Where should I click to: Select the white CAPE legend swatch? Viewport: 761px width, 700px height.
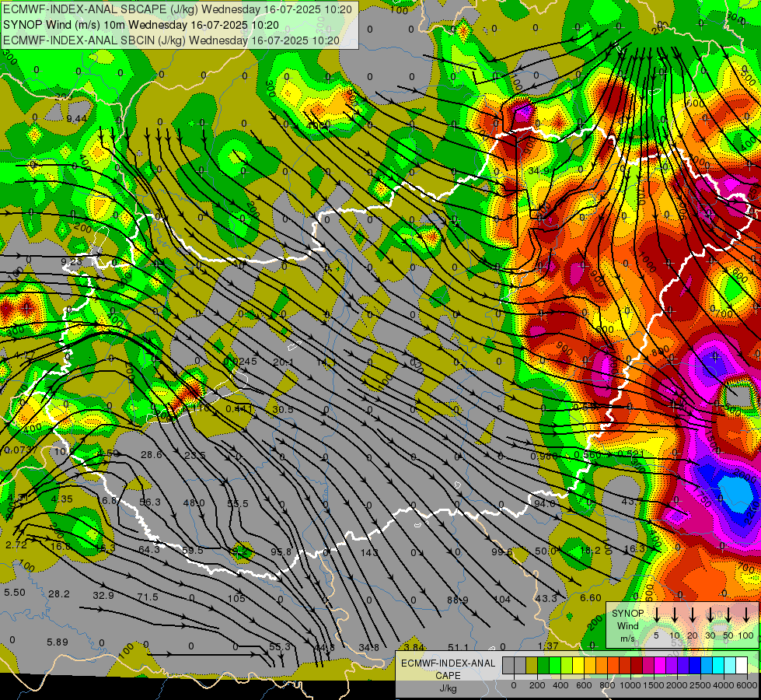pyautogui.click(x=741, y=666)
